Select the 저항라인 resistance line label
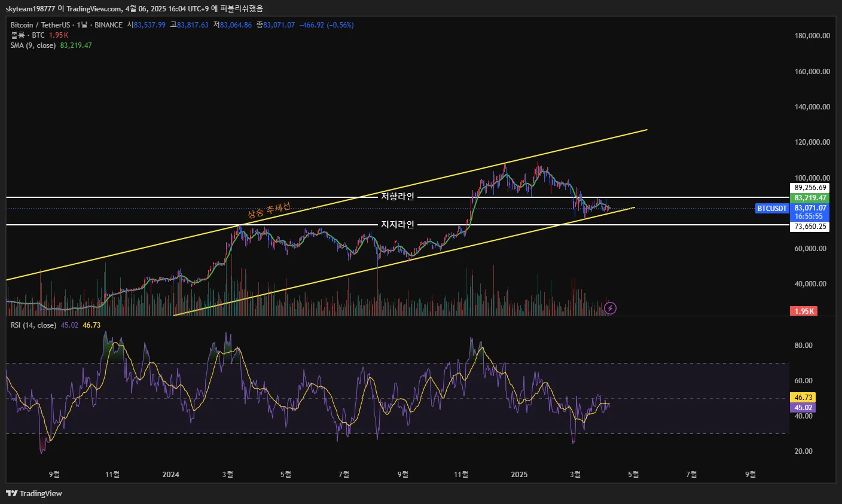The image size is (842, 504). [398, 197]
